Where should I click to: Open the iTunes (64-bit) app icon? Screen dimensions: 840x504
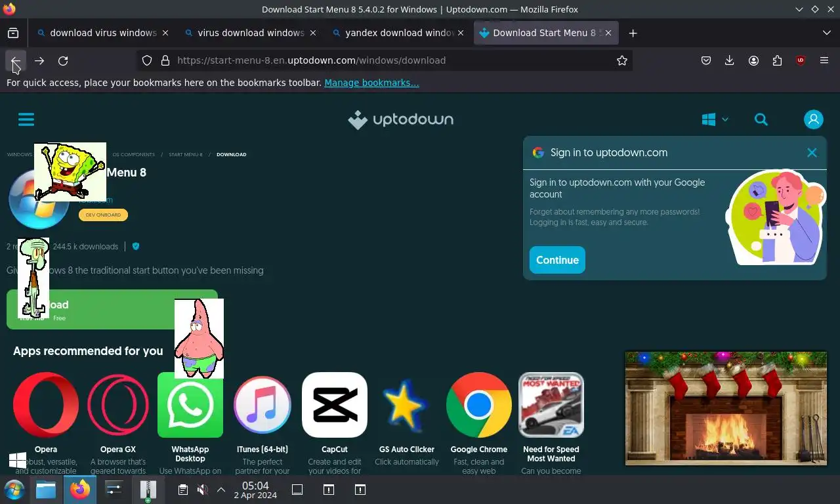click(x=262, y=405)
